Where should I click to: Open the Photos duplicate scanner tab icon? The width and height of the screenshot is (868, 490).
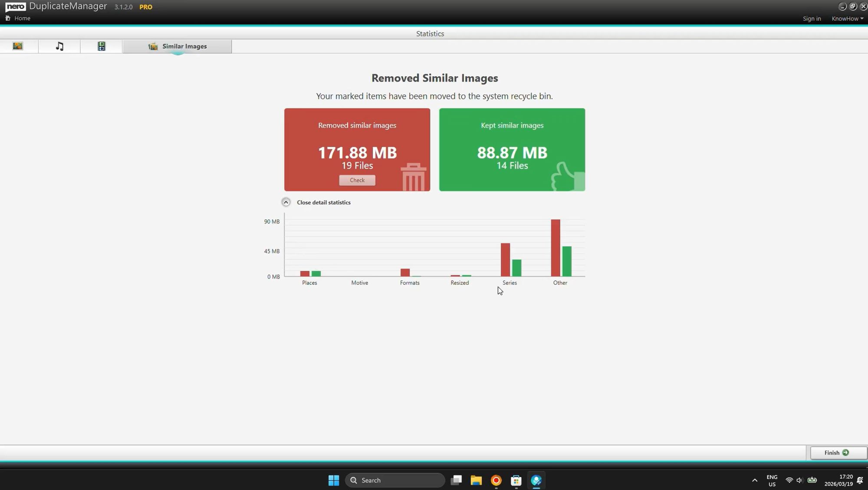(x=18, y=46)
